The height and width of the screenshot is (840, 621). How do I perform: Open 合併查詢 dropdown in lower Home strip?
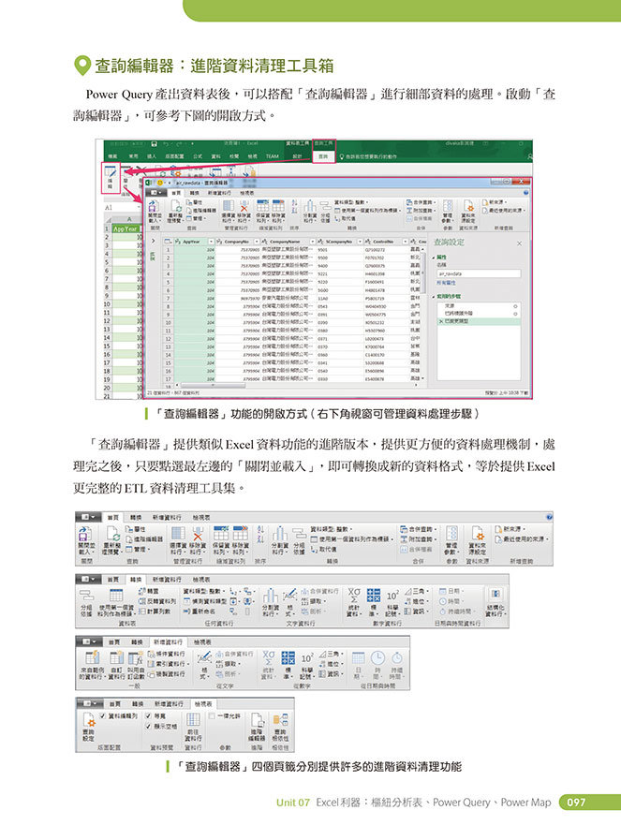pos(420,529)
